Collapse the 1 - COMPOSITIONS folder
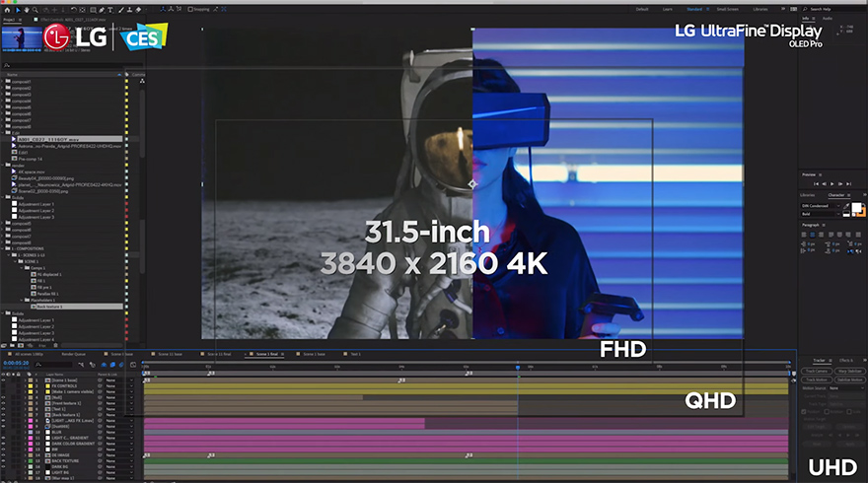Viewport: 868px width, 483px height. point(3,248)
